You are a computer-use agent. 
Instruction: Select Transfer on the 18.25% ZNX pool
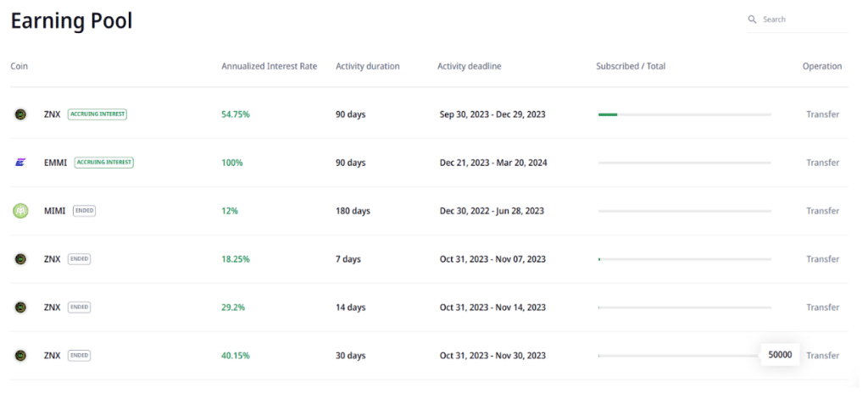point(822,259)
